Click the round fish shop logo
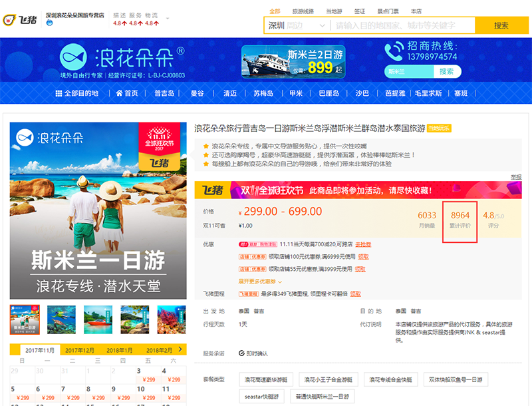This screenshot has width=532, height=406. (x=73, y=57)
